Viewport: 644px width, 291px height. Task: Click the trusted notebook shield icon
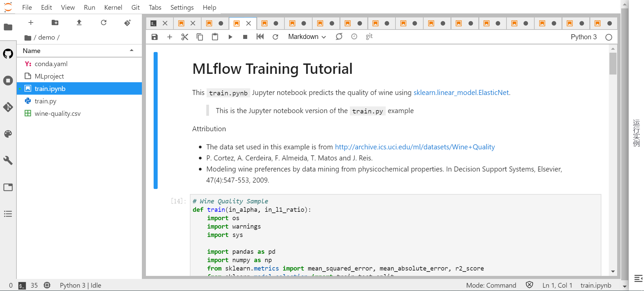529,285
